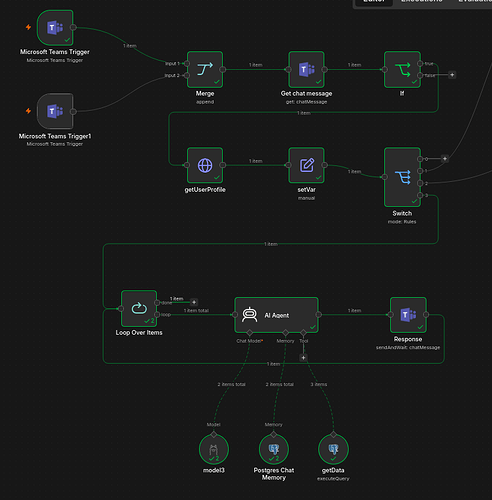
Task: Open the Merge node
Action: [x=205, y=70]
